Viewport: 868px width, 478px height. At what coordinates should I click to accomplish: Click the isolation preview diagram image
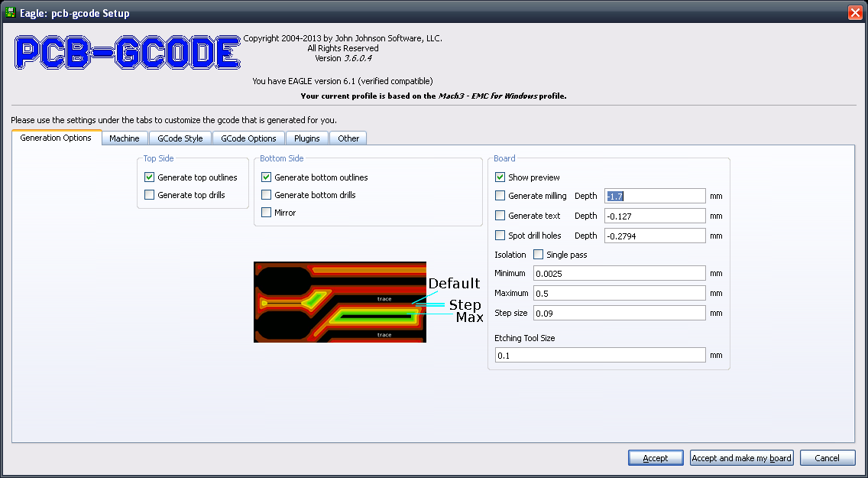340,301
